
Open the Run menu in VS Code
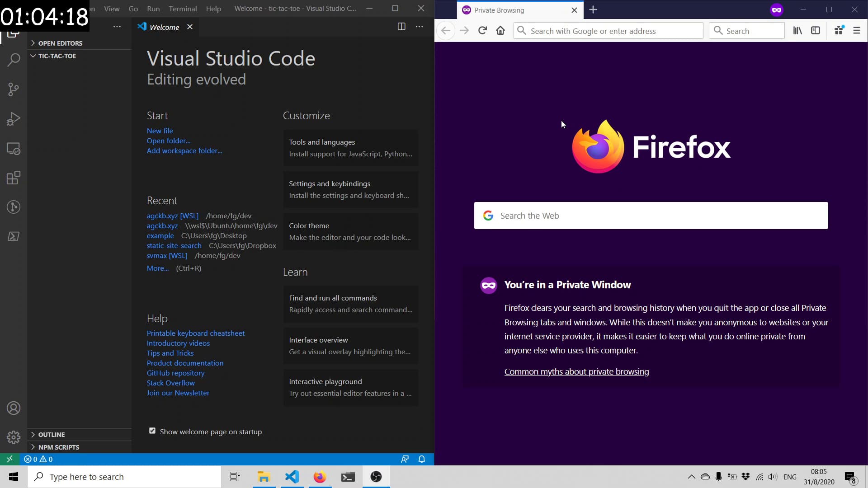[153, 9]
